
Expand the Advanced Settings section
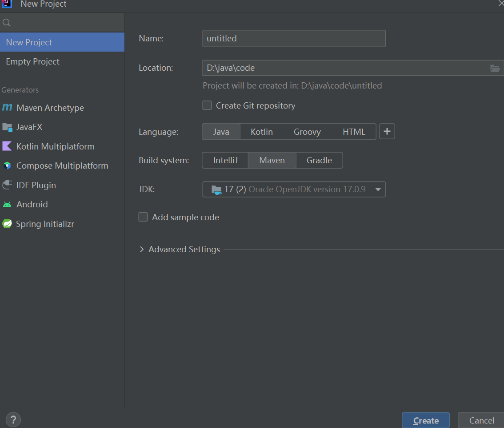[142, 250]
